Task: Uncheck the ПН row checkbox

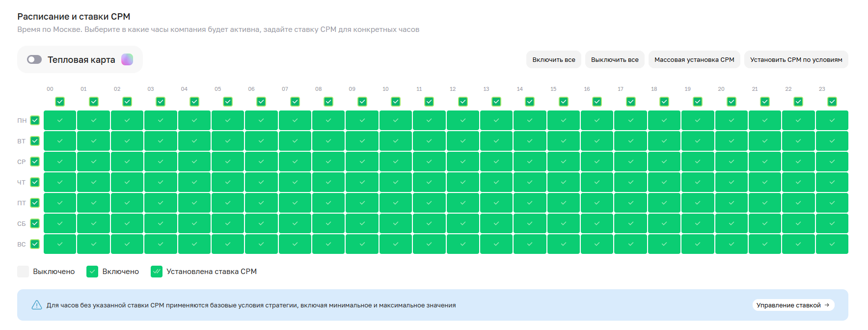Action: [x=35, y=120]
